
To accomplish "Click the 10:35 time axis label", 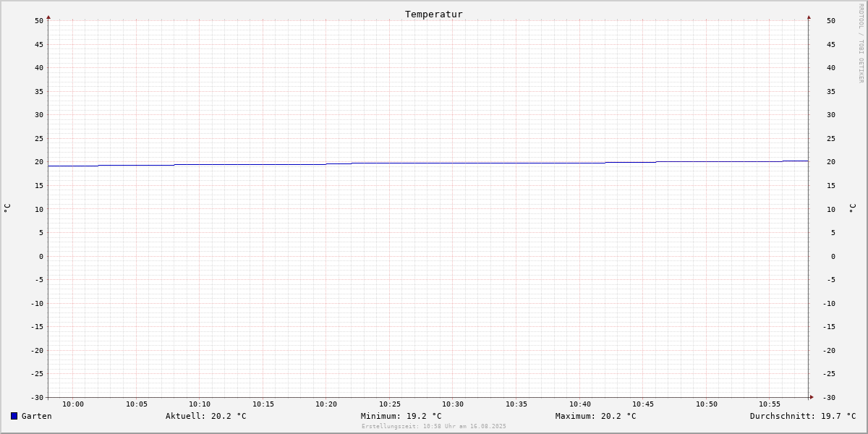I will click(x=516, y=404).
